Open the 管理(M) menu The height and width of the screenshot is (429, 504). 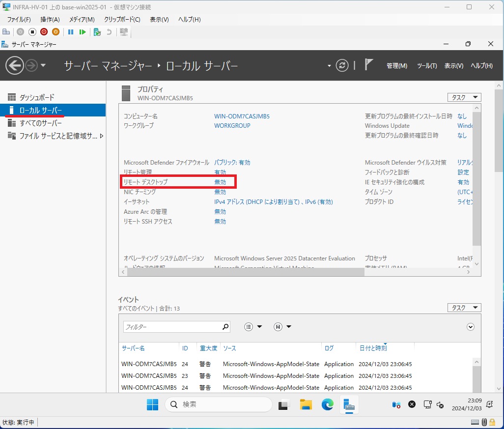click(396, 66)
